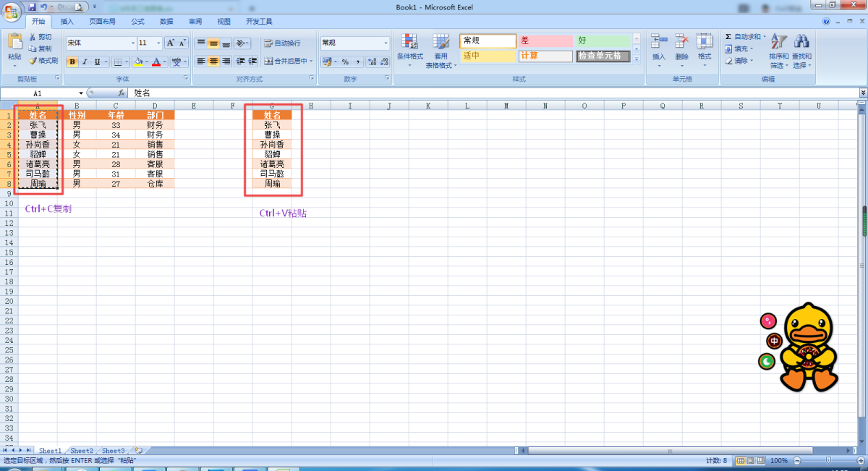The width and height of the screenshot is (868, 471).
Task: Click the Find & Select (查找和选择) binoculars icon
Action: (x=801, y=42)
